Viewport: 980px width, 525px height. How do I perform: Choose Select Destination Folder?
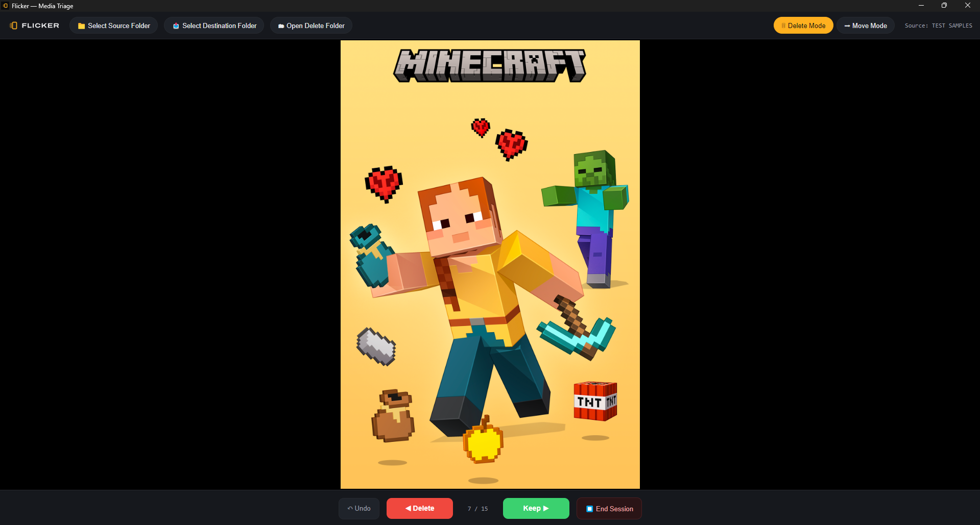214,26
